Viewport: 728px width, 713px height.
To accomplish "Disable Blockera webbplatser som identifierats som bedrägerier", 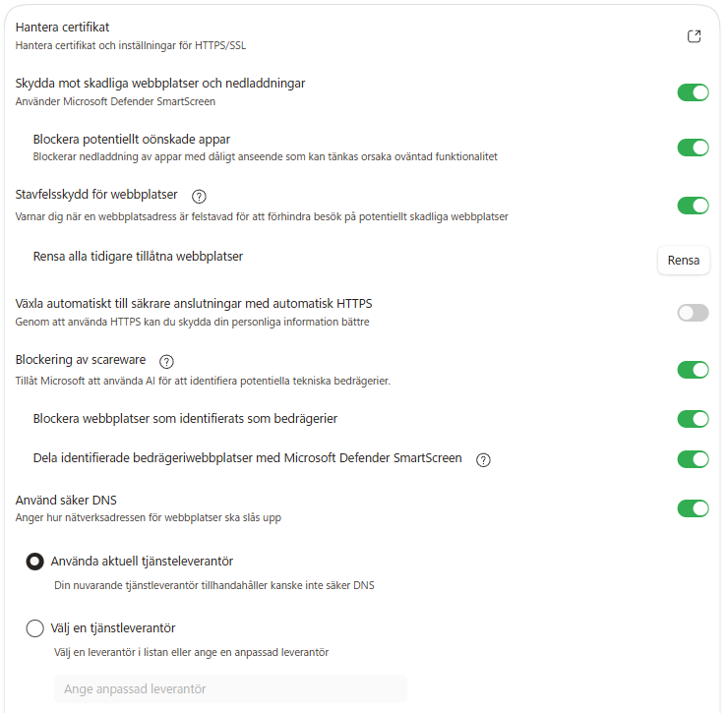I will pyautogui.click(x=693, y=419).
